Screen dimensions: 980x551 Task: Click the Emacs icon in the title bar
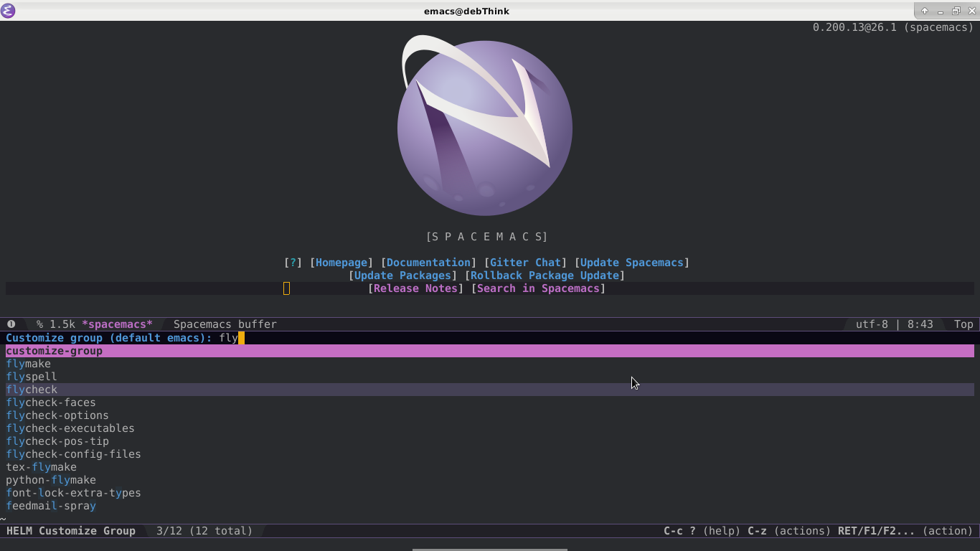pos(8,11)
